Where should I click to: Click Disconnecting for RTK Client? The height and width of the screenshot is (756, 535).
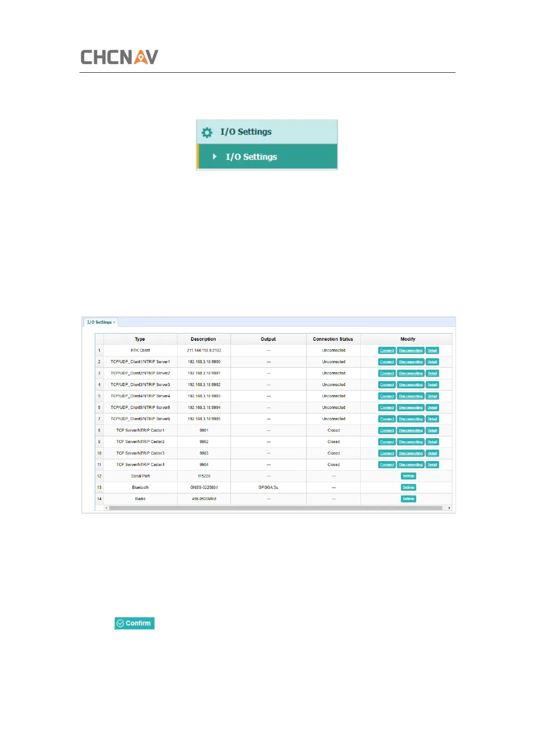[411, 351]
